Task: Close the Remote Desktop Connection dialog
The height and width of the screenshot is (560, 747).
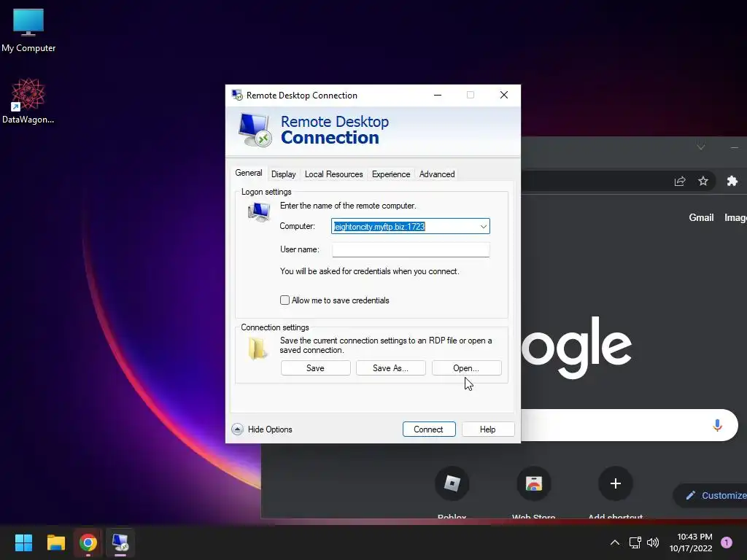Action: [x=504, y=95]
